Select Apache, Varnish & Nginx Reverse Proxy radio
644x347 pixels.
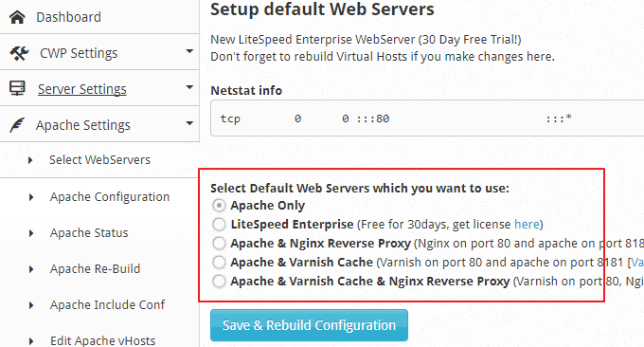click(x=219, y=282)
